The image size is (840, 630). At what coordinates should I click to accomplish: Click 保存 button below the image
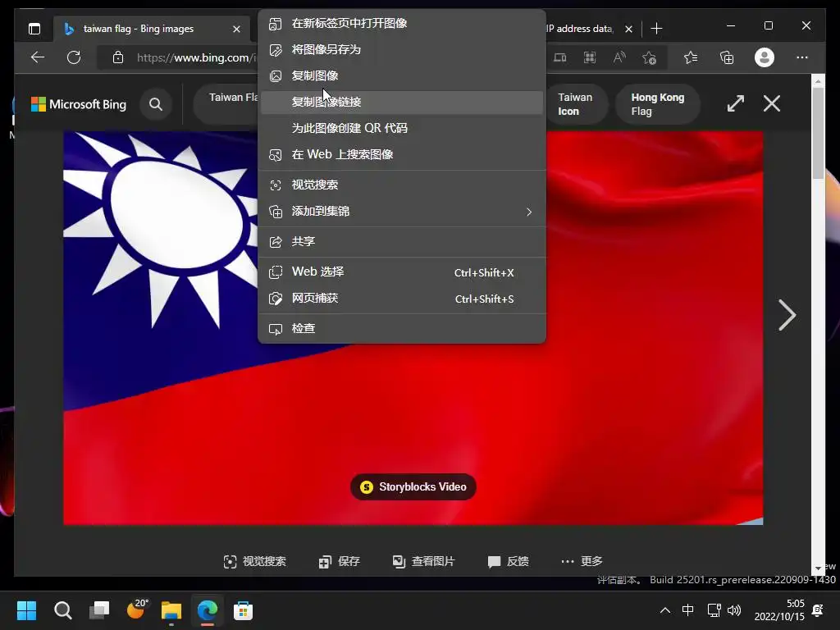pyautogui.click(x=339, y=561)
